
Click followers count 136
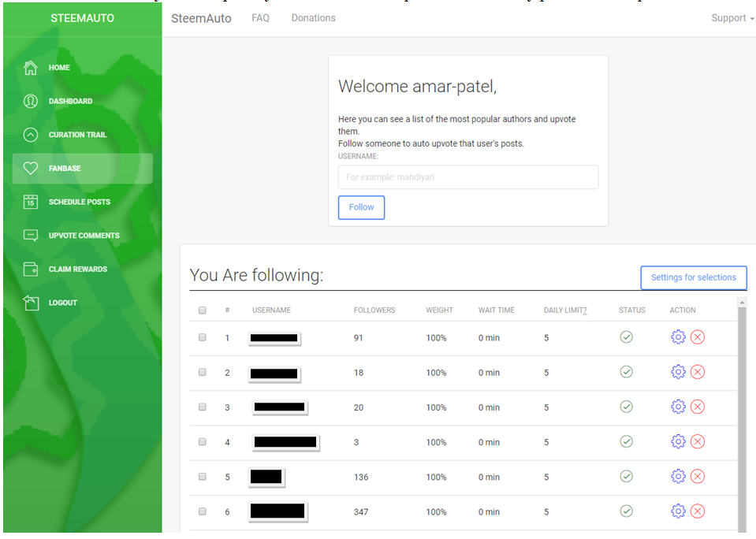point(361,477)
